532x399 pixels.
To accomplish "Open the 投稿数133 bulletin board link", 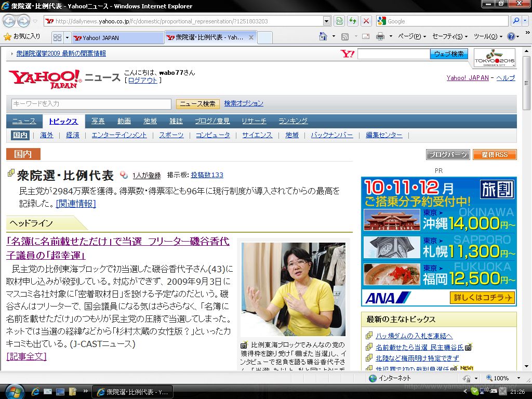I will pyautogui.click(x=207, y=175).
